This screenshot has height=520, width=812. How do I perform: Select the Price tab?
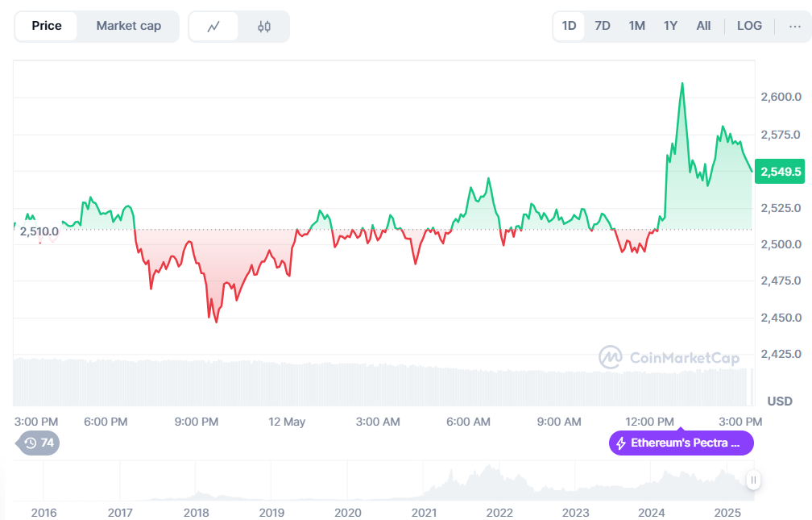[x=47, y=26]
